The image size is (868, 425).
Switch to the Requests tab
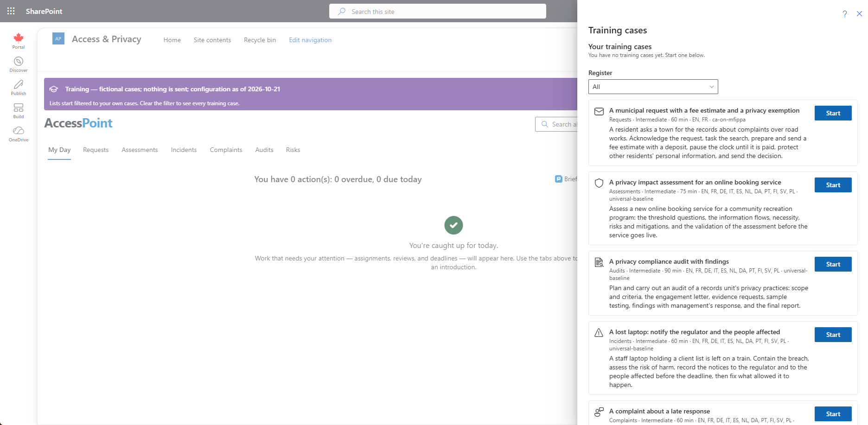pos(96,150)
